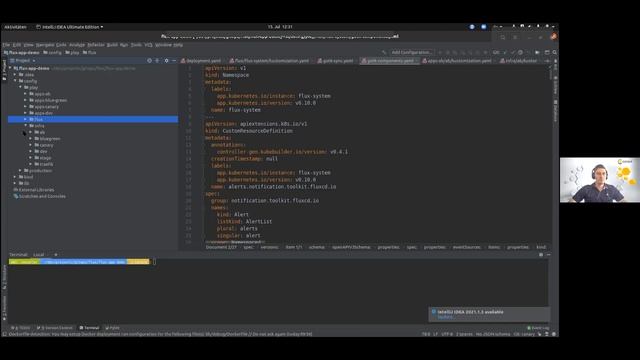Click the LF line separator widget
The width and height of the screenshot is (640, 360).
pos(435,334)
